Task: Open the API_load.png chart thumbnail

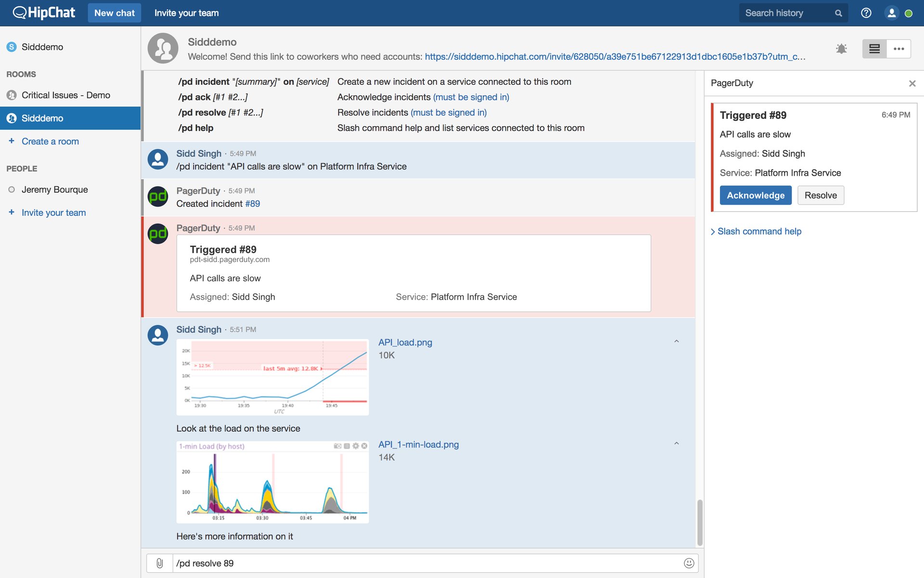Action: click(x=272, y=377)
